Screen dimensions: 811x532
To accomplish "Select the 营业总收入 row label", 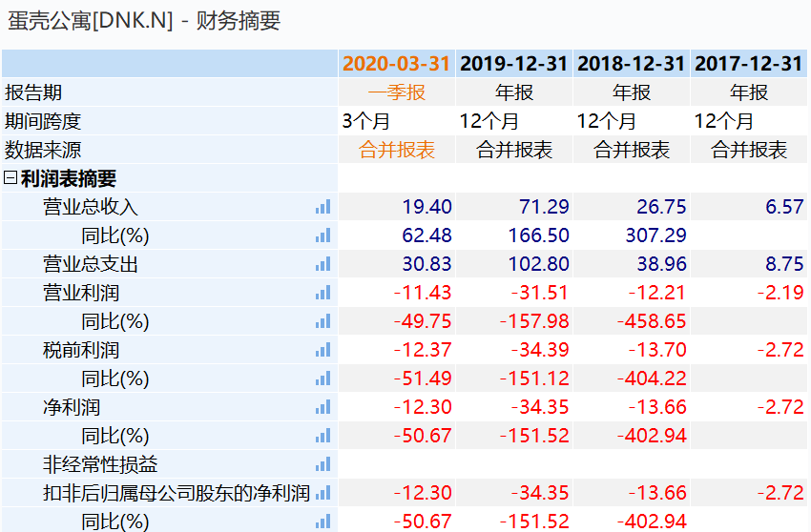I will pyautogui.click(x=91, y=207).
